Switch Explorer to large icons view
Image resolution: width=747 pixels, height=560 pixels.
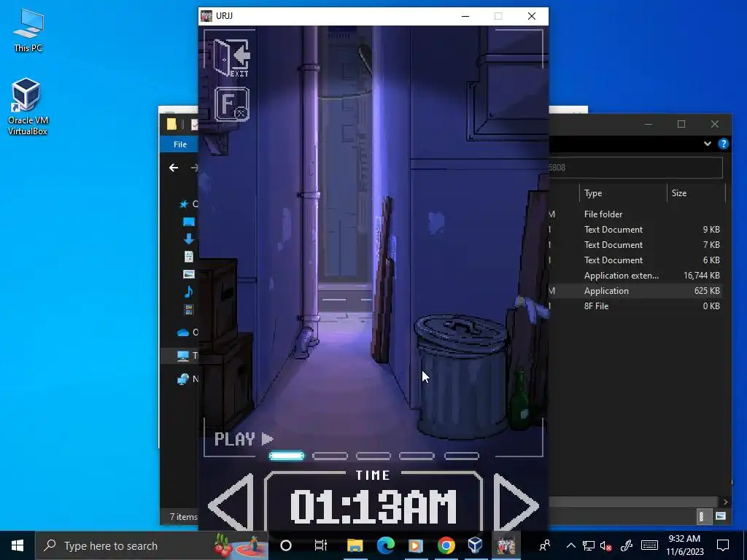[x=721, y=516]
